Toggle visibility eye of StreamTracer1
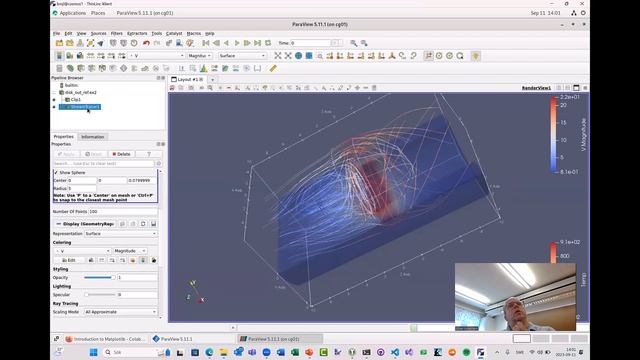The width and height of the screenshot is (640, 360). [54, 107]
